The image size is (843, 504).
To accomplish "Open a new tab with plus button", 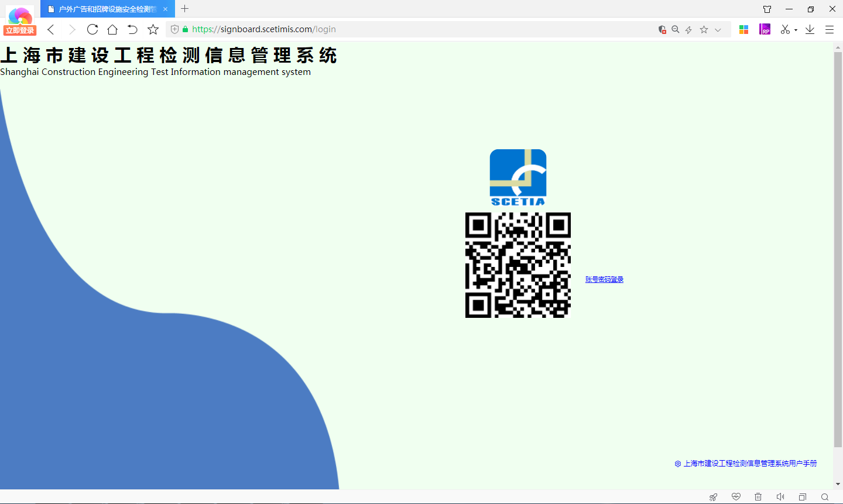I will click(x=185, y=9).
